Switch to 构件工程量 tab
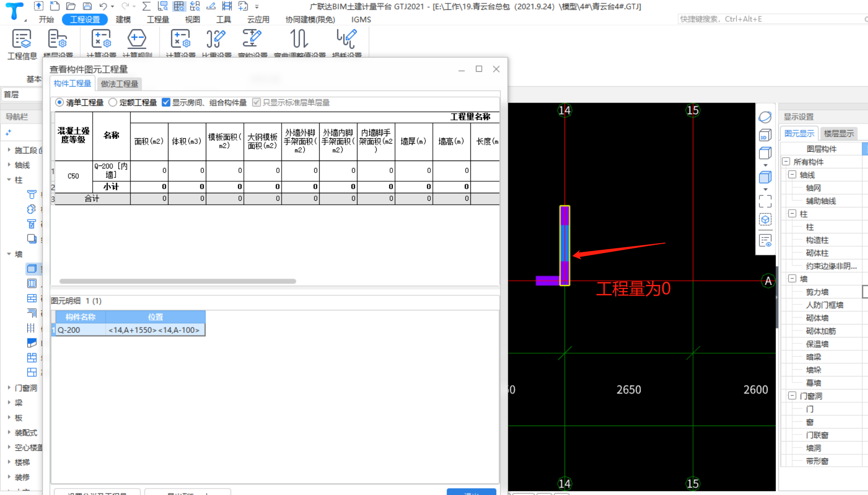The height and width of the screenshot is (495, 868). (x=72, y=83)
